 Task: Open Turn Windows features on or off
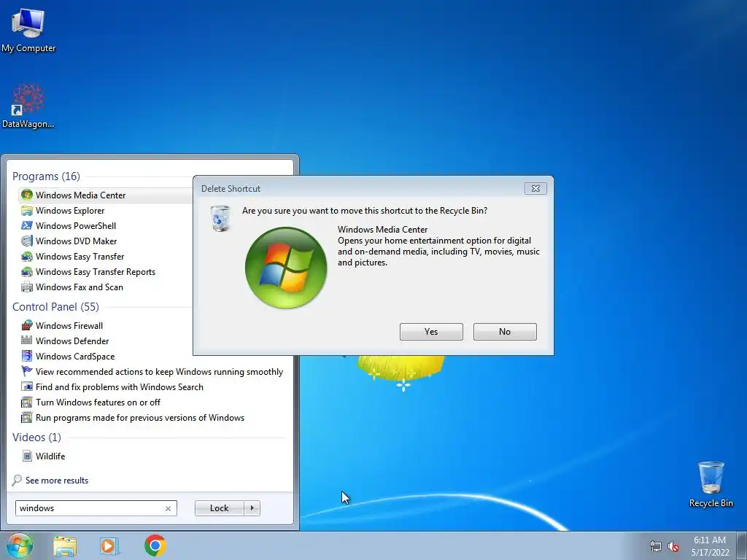click(98, 402)
